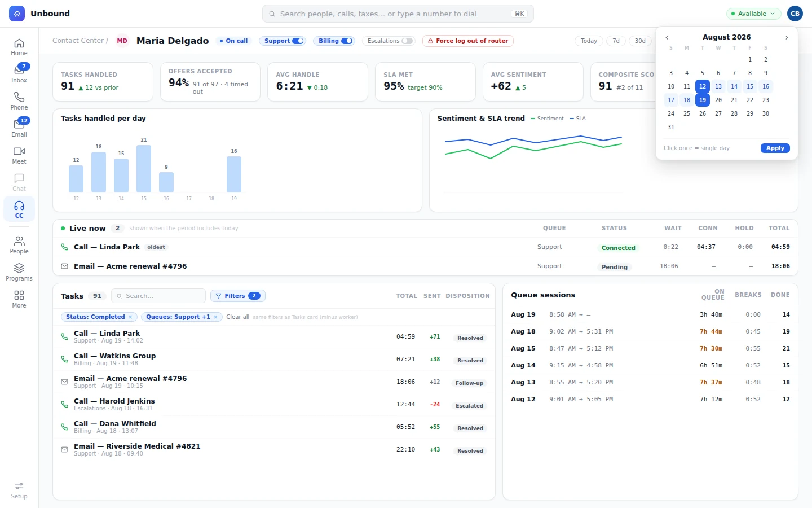Click the bar for day 15
This screenshot has width=812, height=508.
(x=144, y=169)
